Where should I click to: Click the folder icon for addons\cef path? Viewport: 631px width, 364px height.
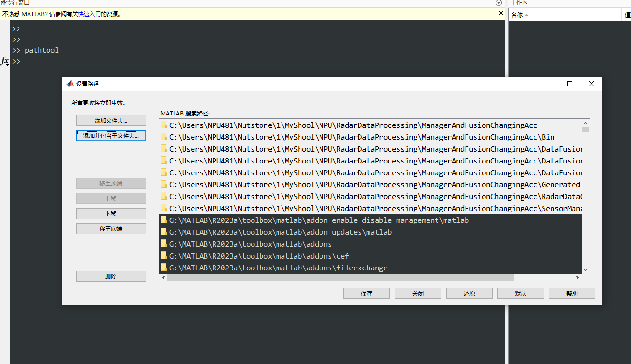(164, 256)
